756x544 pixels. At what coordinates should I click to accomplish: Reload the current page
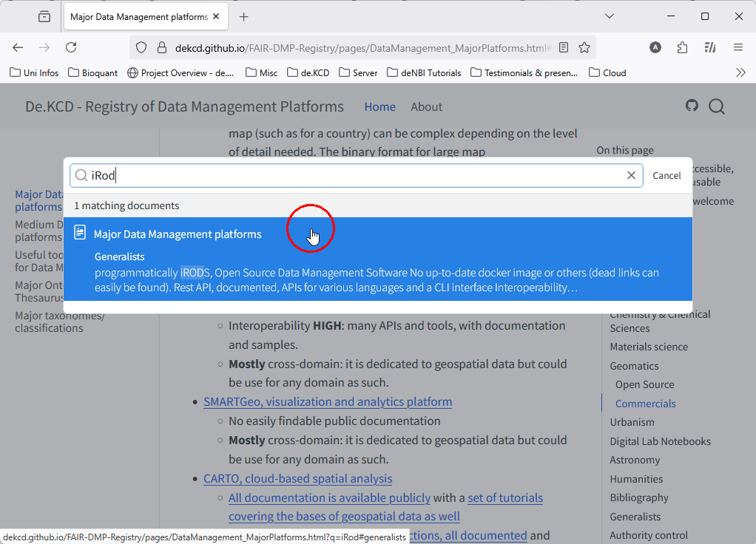(71, 47)
